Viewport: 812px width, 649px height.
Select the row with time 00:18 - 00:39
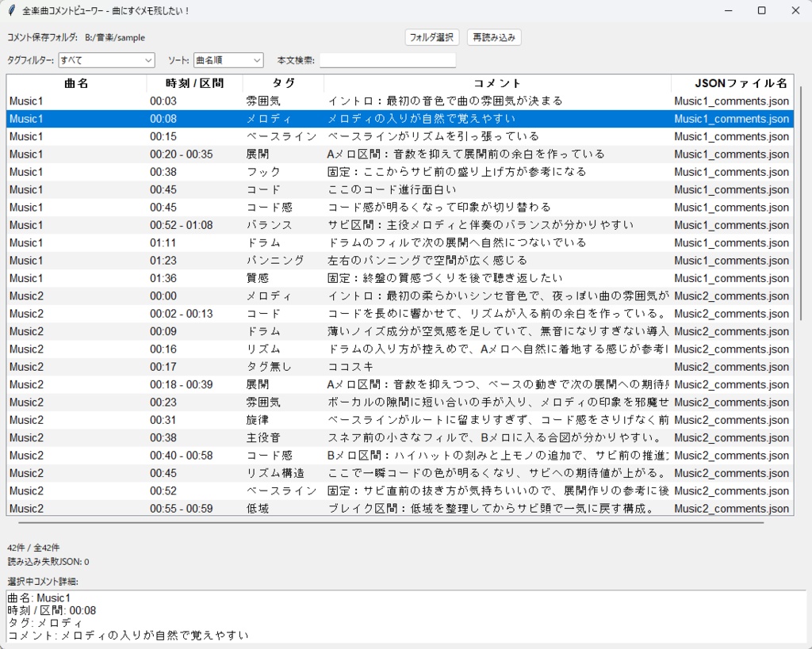point(400,384)
